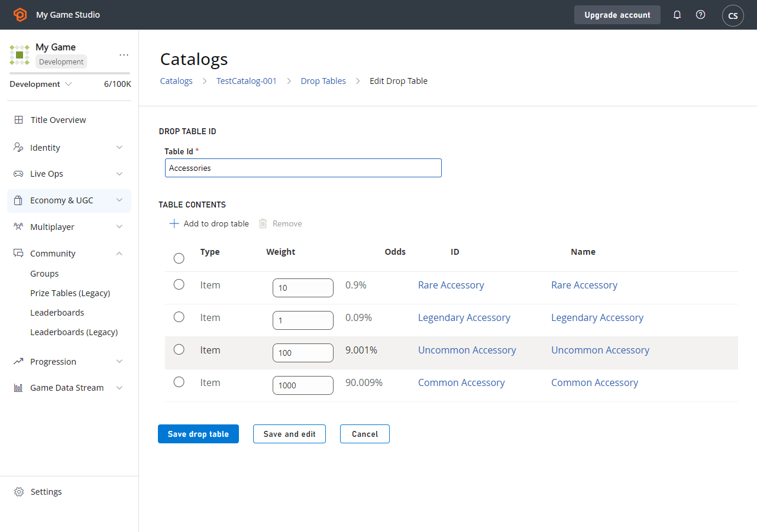Toggle the select-all radio in table header
The image size is (757, 532).
(179, 258)
